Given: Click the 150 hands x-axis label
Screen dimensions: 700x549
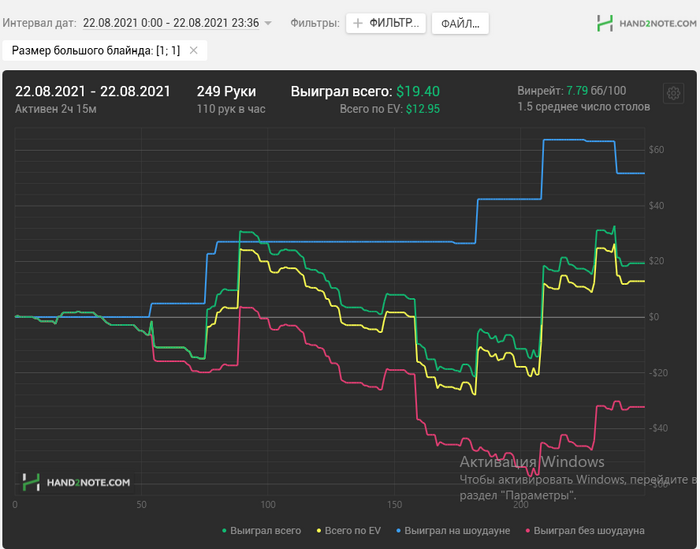Looking at the screenshot, I should (394, 504).
